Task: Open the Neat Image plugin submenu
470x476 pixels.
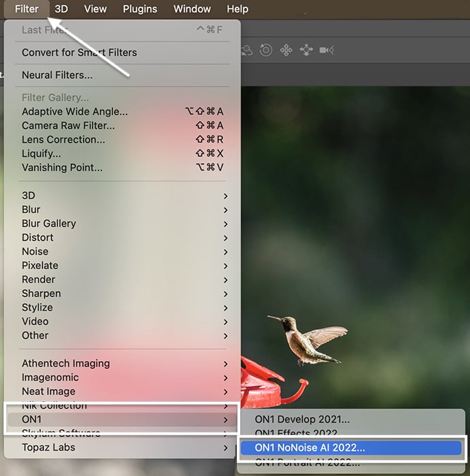Action: point(122,391)
